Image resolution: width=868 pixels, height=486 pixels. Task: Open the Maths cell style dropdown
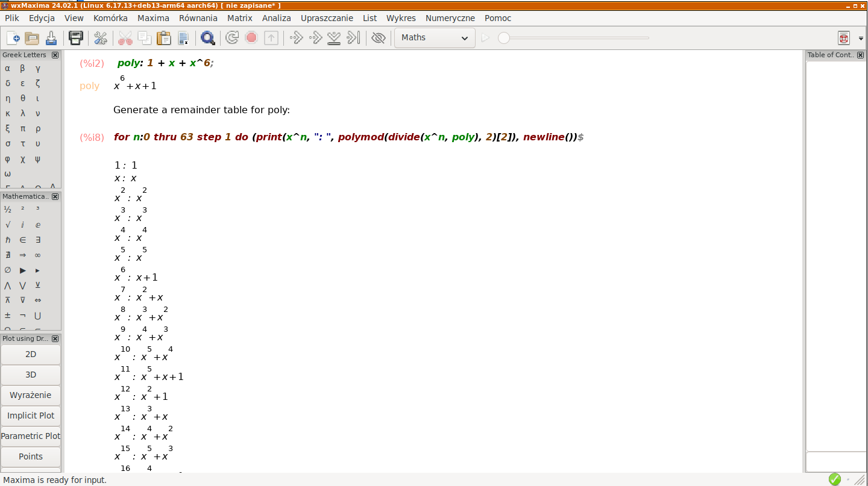[x=435, y=38]
